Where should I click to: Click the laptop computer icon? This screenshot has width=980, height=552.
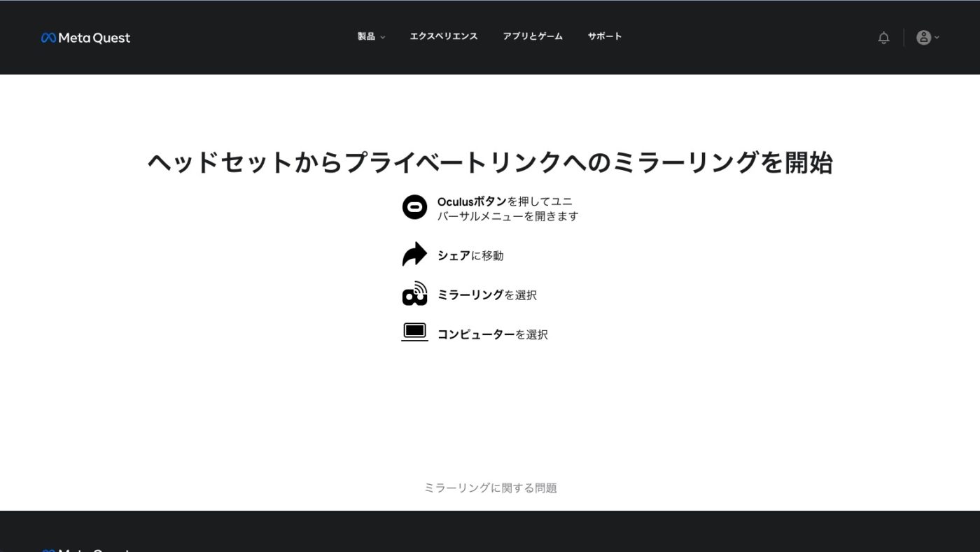(414, 332)
